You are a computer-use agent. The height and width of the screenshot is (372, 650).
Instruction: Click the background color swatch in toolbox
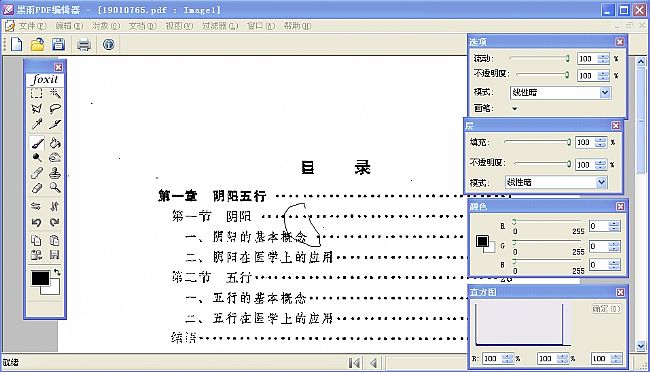pyautogui.click(x=54, y=289)
